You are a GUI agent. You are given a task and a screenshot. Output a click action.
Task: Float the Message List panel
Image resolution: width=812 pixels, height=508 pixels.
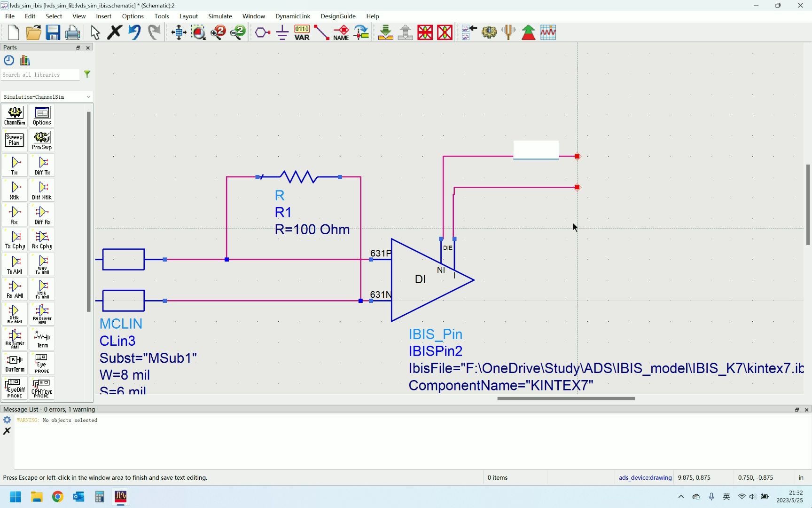797,410
